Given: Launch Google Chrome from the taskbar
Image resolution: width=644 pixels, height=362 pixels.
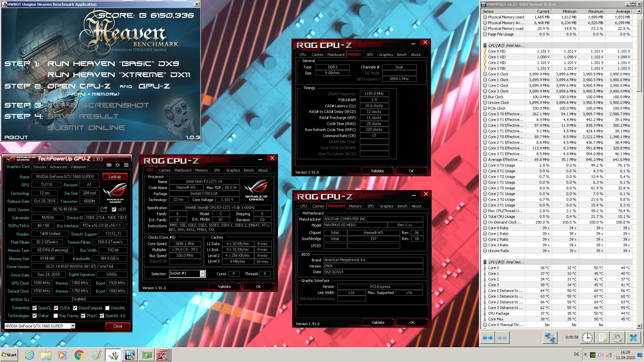Looking at the screenshot, I should (79, 355).
